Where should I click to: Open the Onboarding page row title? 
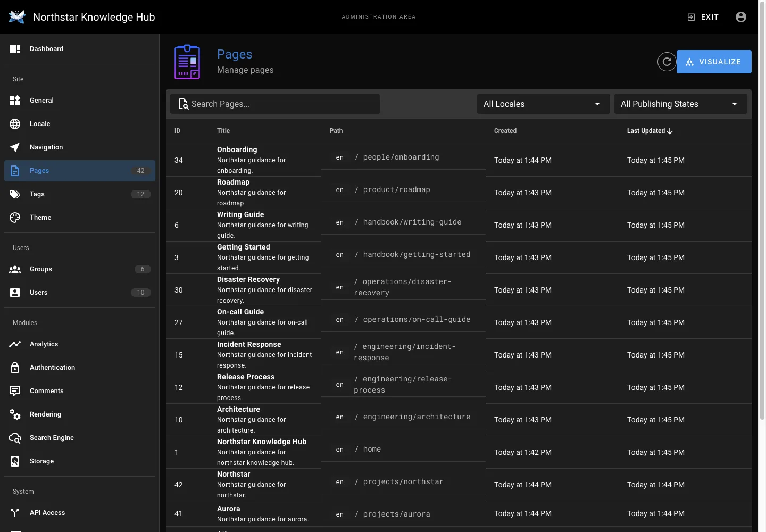(237, 149)
